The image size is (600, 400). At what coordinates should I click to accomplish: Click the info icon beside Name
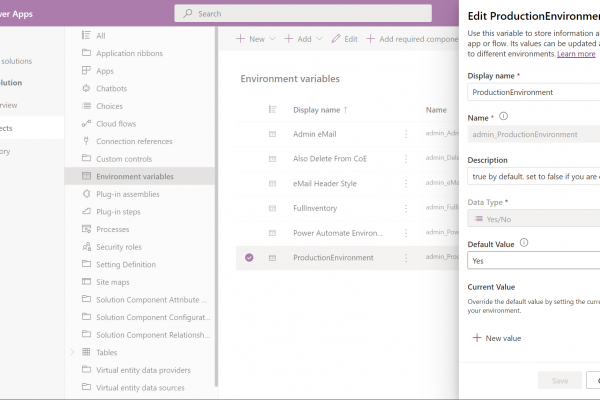[504, 116]
